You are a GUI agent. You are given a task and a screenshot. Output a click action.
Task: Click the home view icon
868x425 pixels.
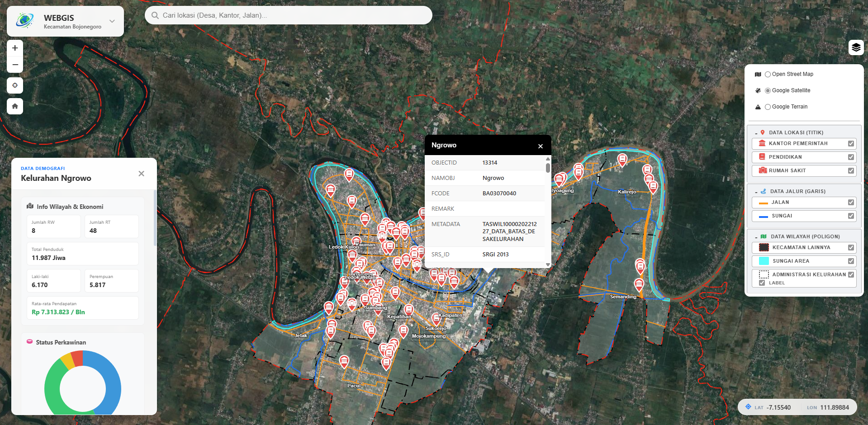(x=15, y=106)
